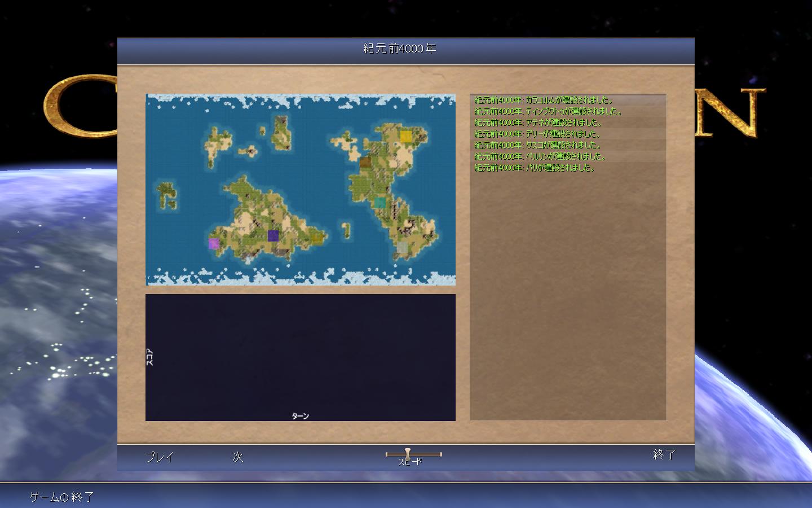Click ゲームの終了 at the bottom bar
This screenshot has height=508, width=812.
61,497
